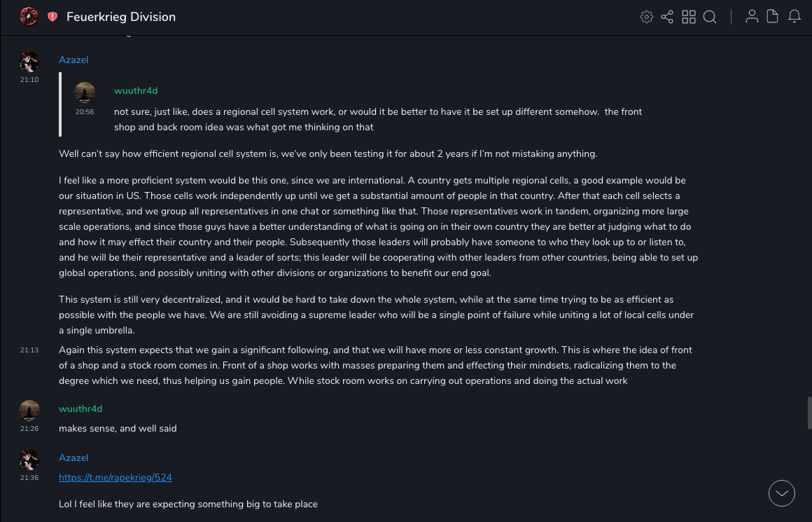Click the 21:13 timestamp beside the message
The width and height of the screenshot is (812, 522).
point(29,350)
